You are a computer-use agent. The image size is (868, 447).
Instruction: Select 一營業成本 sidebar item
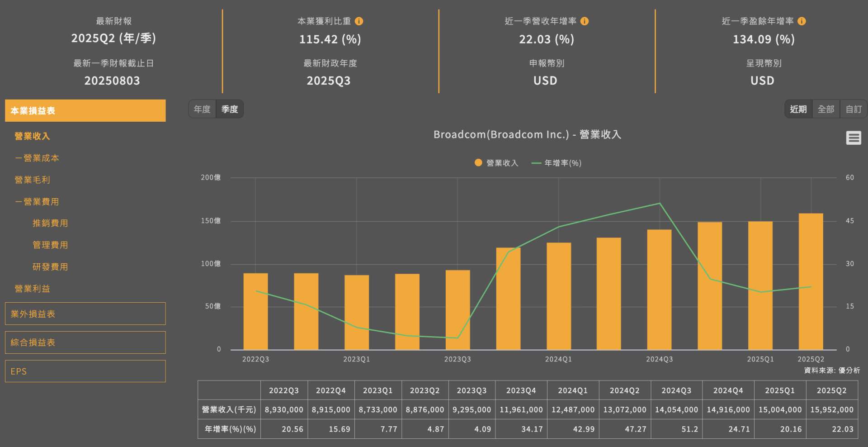(x=37, y=158)
